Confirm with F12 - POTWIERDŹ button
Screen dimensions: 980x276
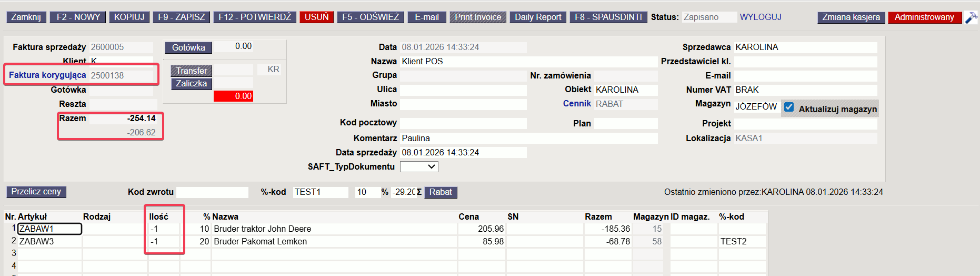coord(255,17)
